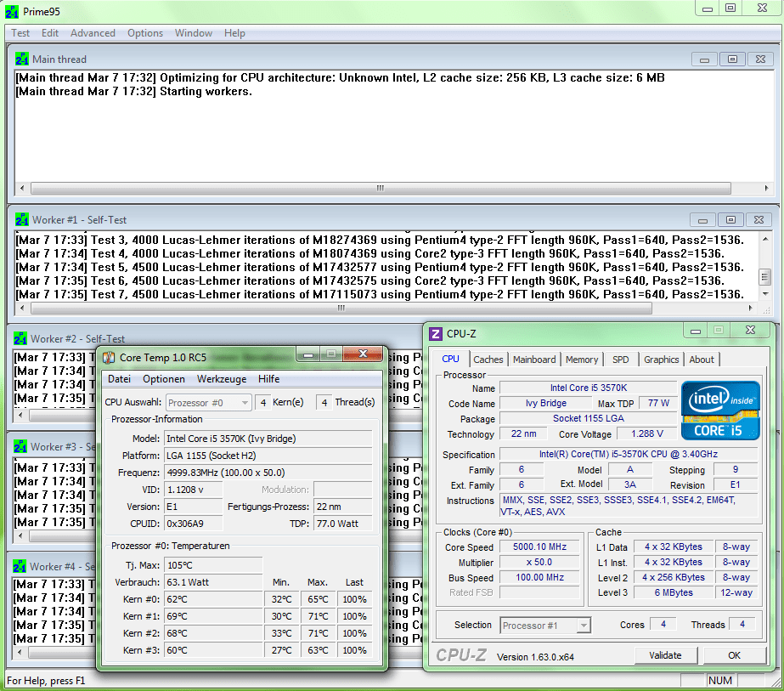The image size is (784, 691).
Task: Minimize the CPU-Z window
Action: 696,331
